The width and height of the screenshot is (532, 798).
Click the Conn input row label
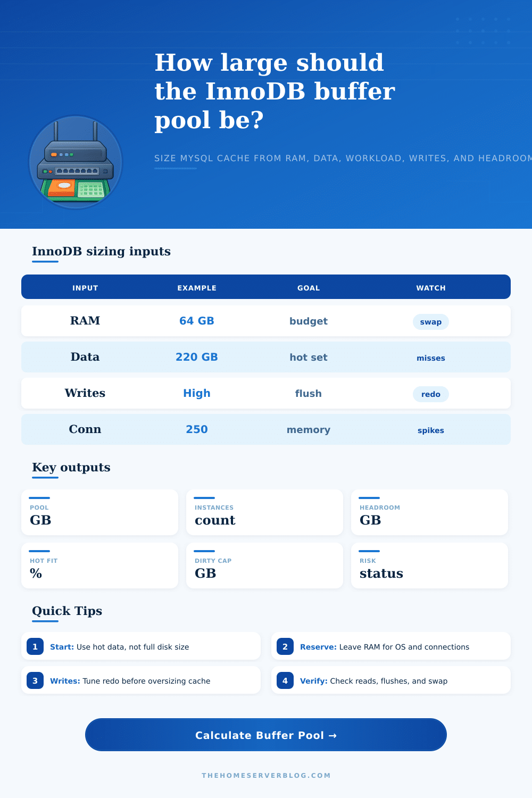coord(85,429)
